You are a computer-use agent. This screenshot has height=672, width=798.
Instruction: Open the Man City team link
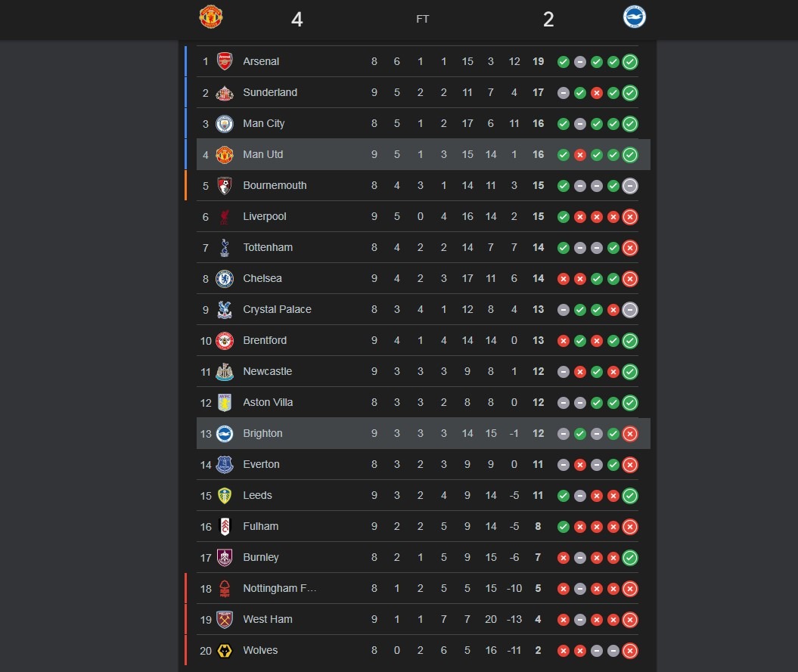[263, 123]
